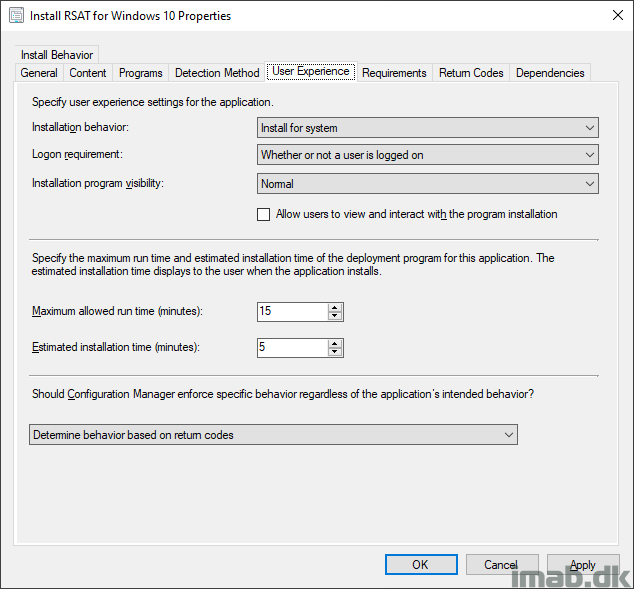Click the 'Should Configuration Manager enforce' question text
634x589 pixels.
point(283,394)
